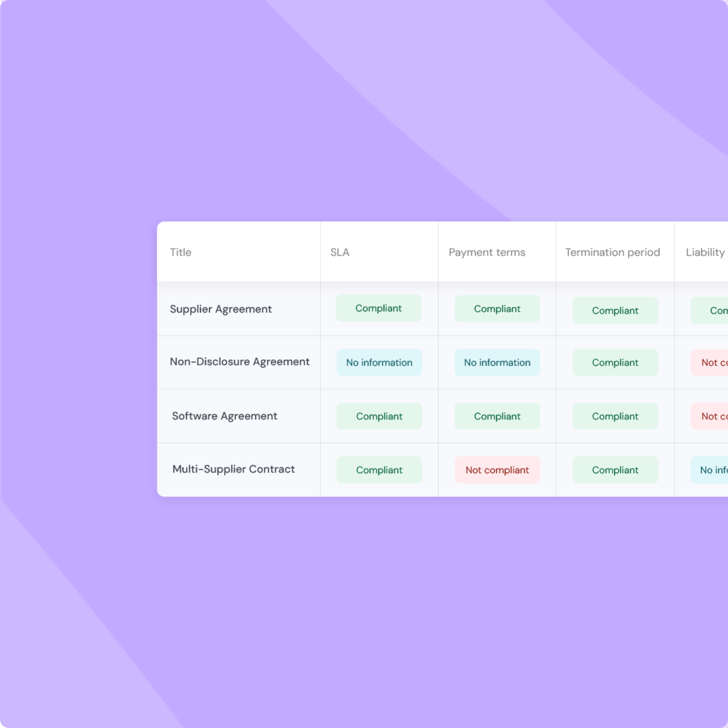Select Non-Disclosure Agreement's Termination period Compliant badge
728x728 pixels.
(x=615, y=363)
